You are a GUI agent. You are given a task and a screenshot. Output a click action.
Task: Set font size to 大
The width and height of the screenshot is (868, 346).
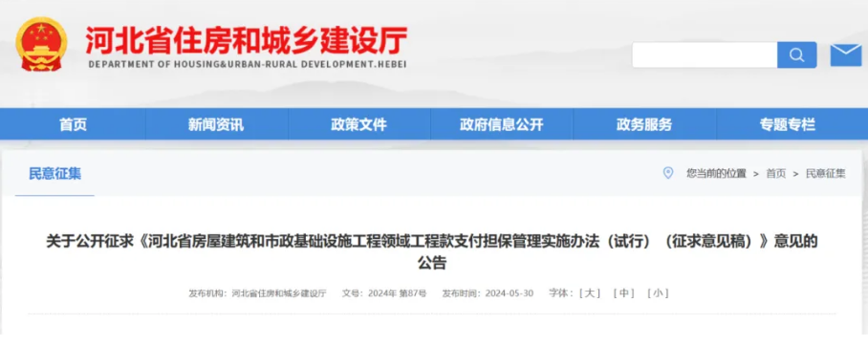click(590, 293)
